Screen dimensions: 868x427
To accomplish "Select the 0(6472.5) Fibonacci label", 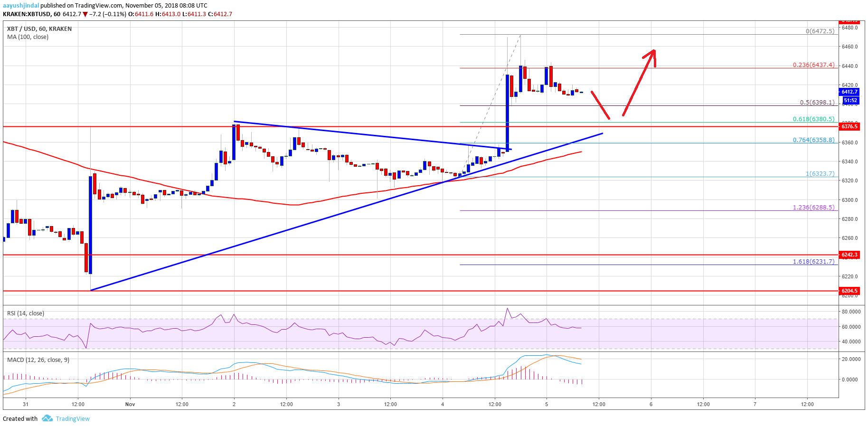I will [820, 31].
